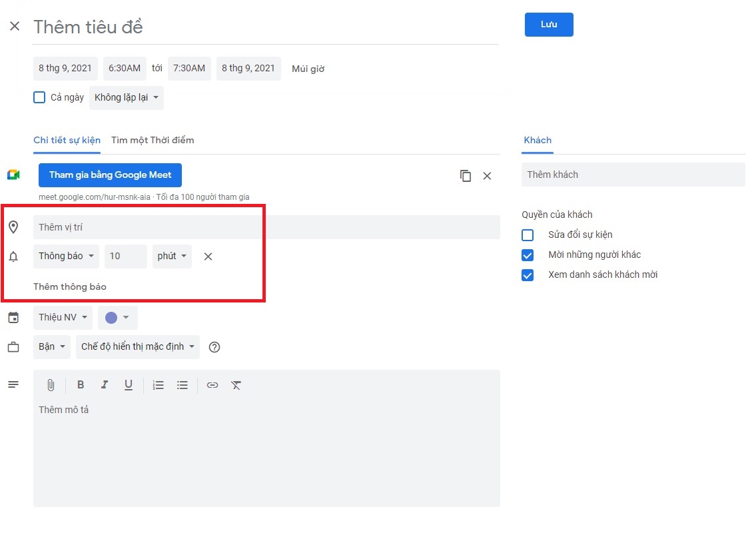Click the Thêm tiêu đề title field
Image resolution: width=756 pixels, height=535 pixels.
(x=265, y=27)
